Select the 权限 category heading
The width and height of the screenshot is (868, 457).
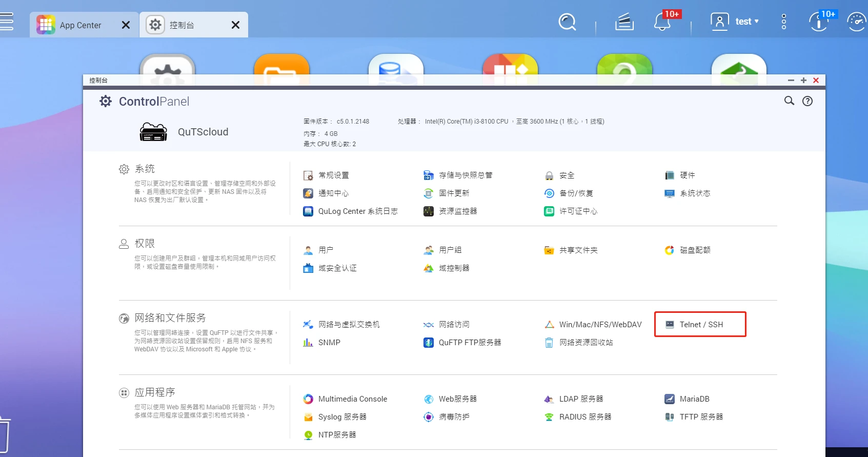(145, 243)
